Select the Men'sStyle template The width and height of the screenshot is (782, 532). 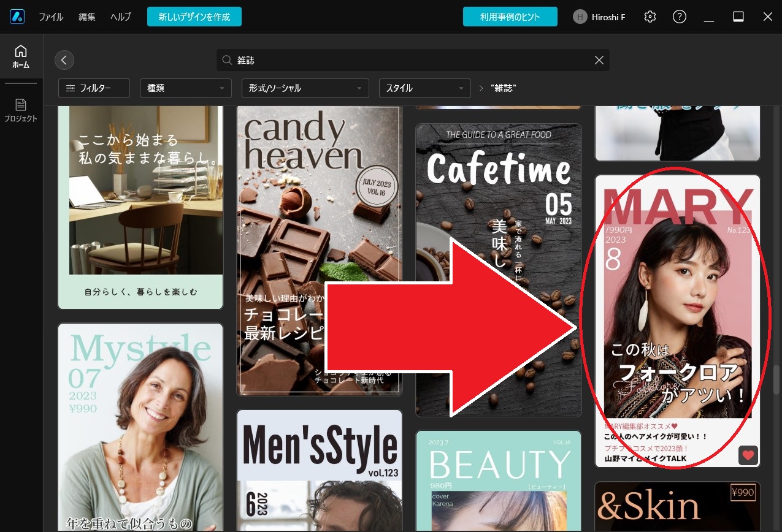[x=319, y=471]
